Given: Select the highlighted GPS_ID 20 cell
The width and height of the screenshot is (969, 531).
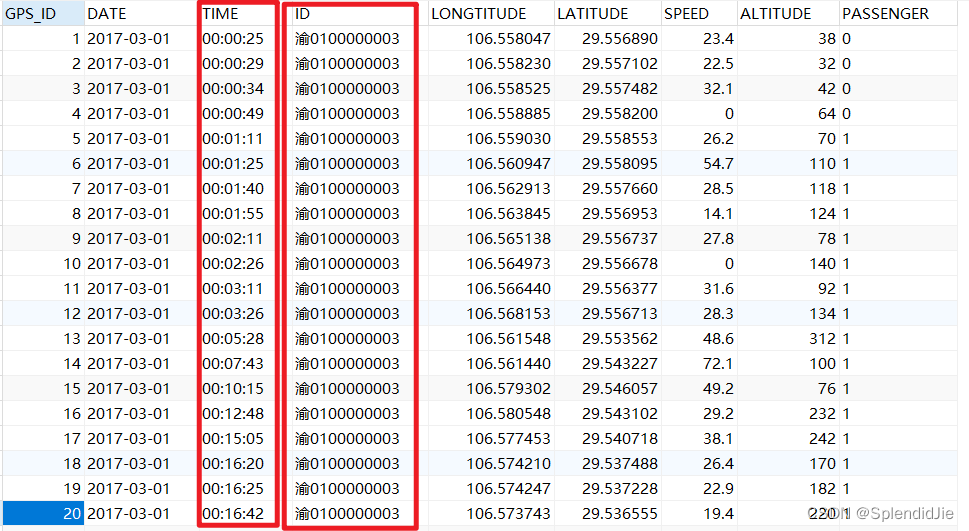Looking at the screenshot, I should 43,514.
